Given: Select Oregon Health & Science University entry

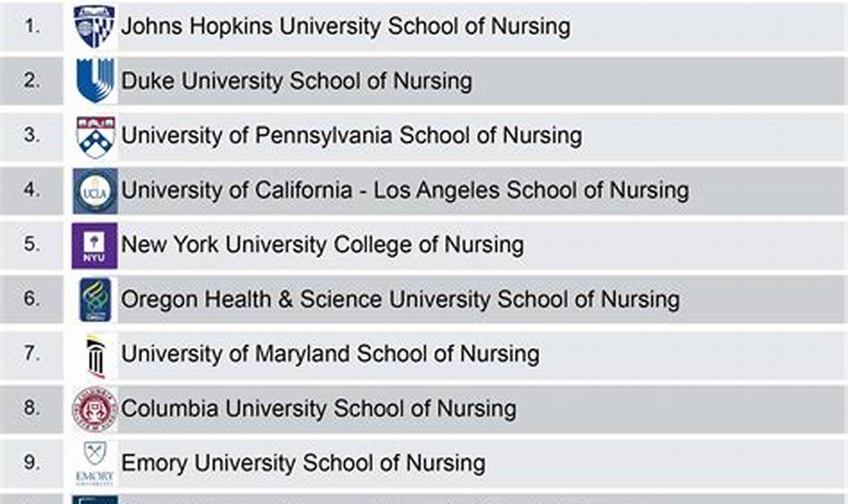Looking at the screenshot, I should pyautogui.click(x=400, y=300).
